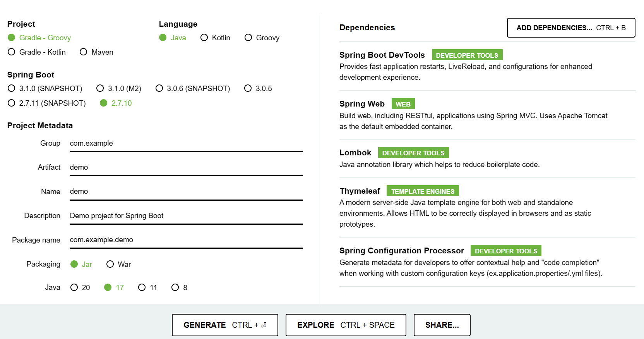This screenshot has height=339, width=644.
Task: Select Spring Boot version 2.7.10
Action: point(116,103)
